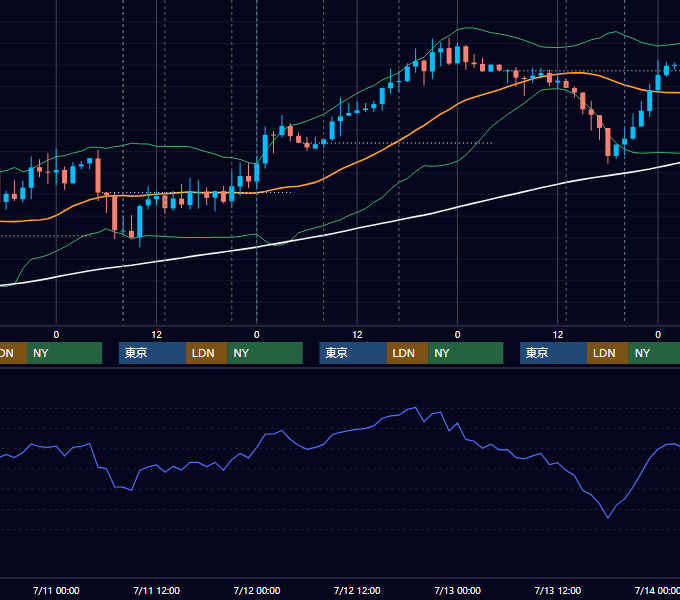The image size is (680, 600).
Task: Pick the LDN session block on 7/13
Action: (608, 353)
